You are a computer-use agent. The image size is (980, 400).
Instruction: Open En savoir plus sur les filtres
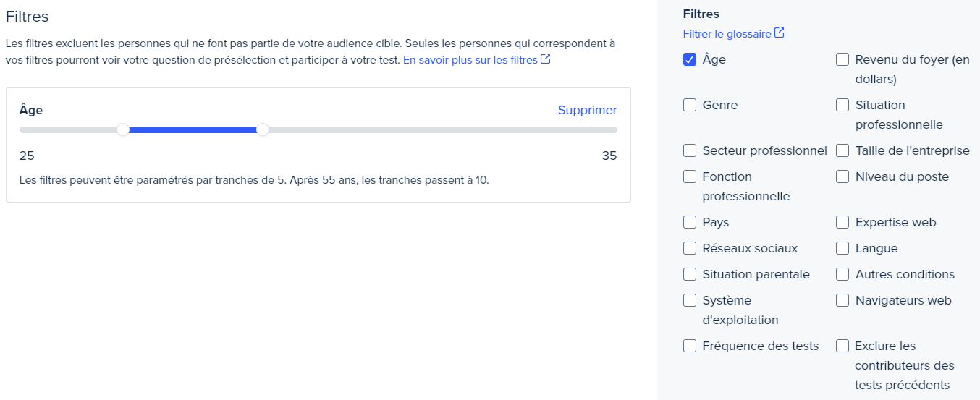tap(470, 60)
